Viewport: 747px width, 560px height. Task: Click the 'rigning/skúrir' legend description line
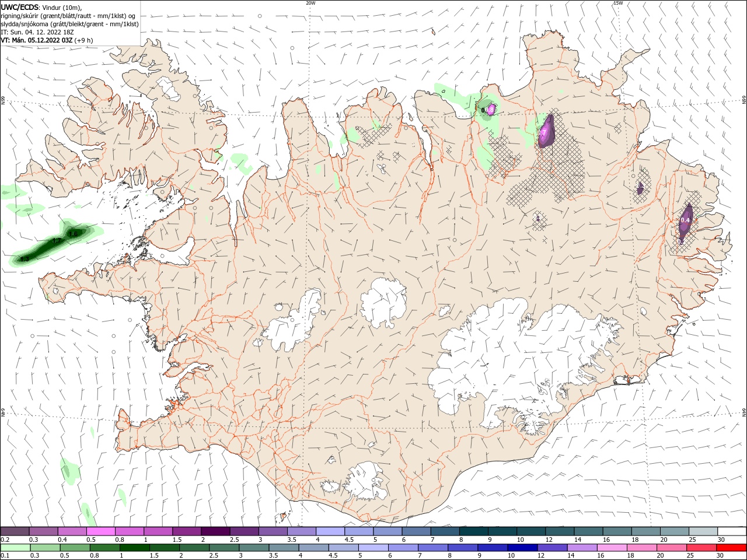click(x=68, y=16)
